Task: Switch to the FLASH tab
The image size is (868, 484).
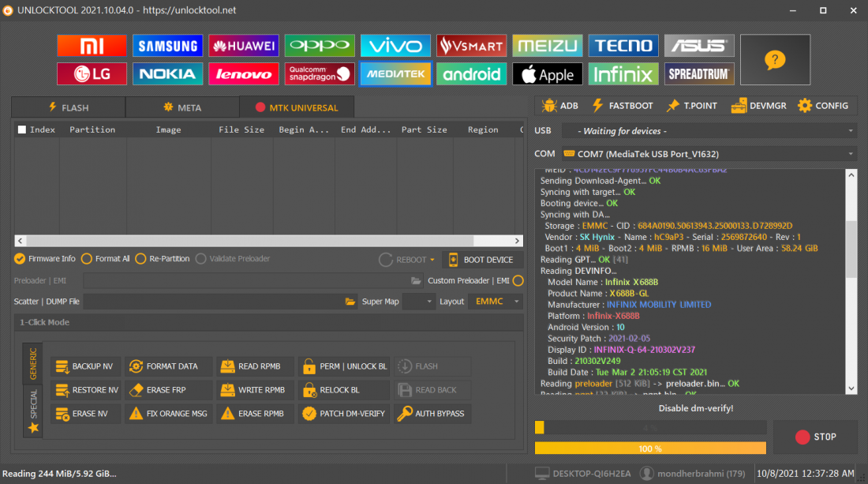Action: [x=69, y=107]
